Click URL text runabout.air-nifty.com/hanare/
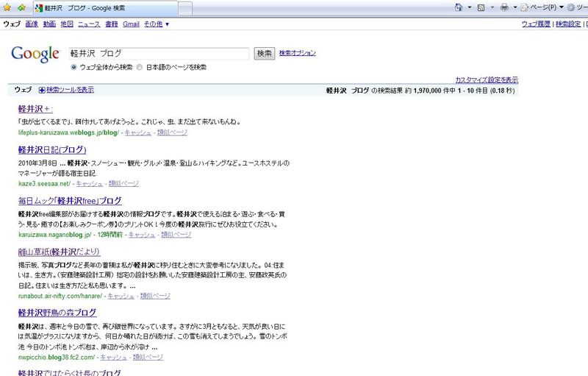The width and height of the screenshot is (588, 376). [x=60, y=296]
